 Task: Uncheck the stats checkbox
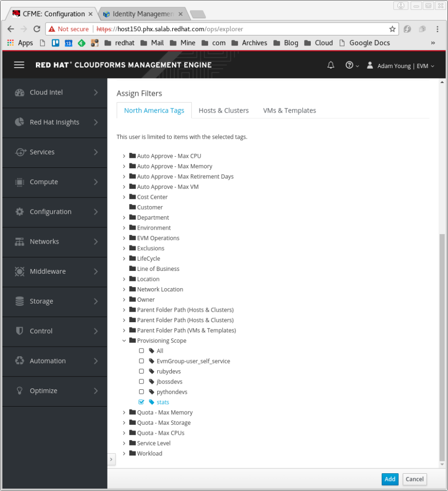(141, 402)
